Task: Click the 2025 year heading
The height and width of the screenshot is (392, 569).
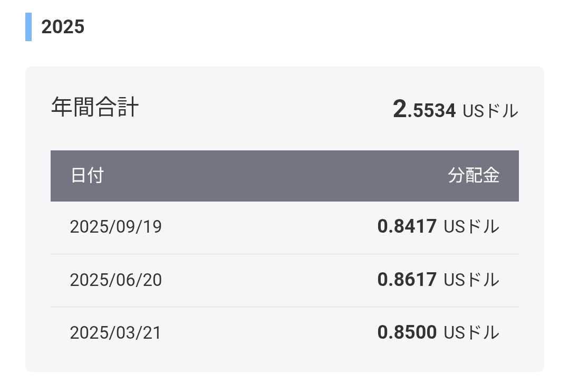Action: pyautogui.click(x=63, y=27)
